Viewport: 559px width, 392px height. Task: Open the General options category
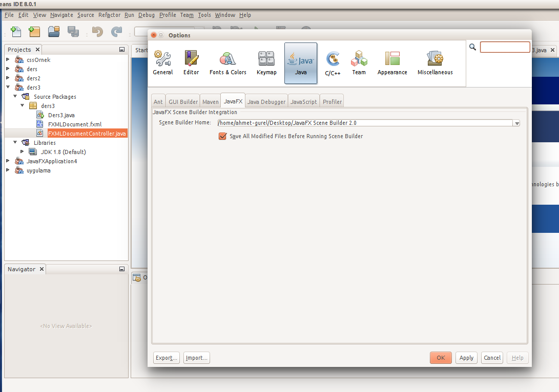[163, 63]
